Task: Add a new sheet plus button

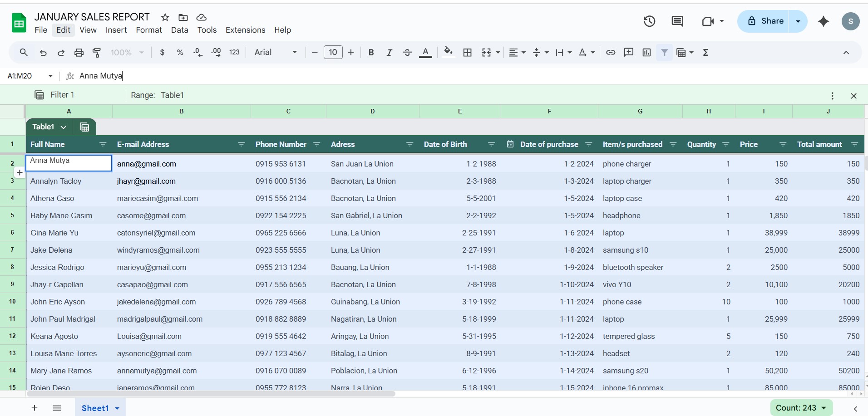Action: 35,408
